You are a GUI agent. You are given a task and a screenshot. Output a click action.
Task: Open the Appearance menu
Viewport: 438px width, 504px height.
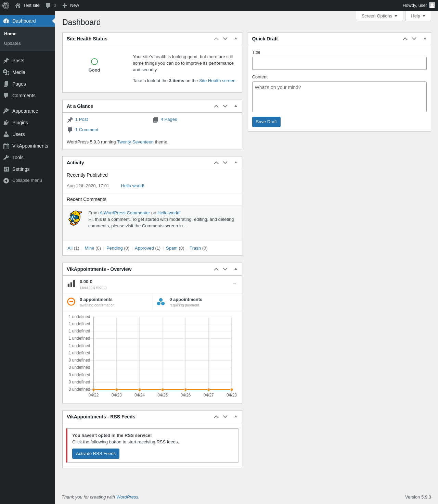click(x=27, y=111)
